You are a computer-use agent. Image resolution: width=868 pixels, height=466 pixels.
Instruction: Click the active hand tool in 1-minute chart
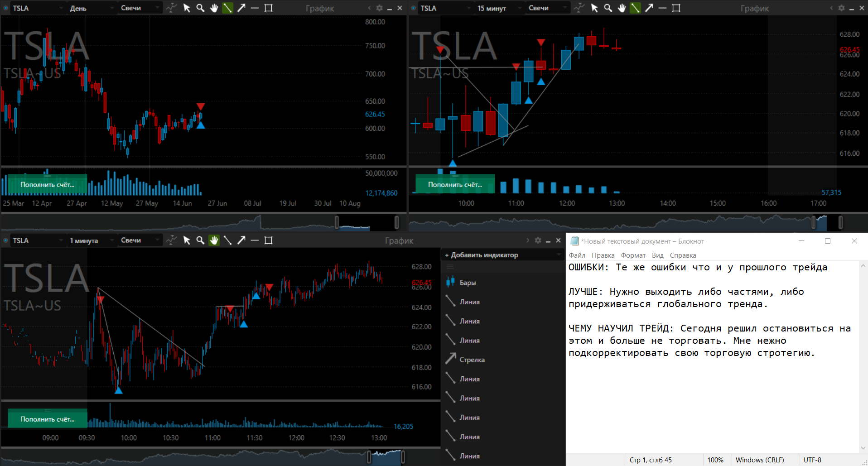[x=214, y=240]
